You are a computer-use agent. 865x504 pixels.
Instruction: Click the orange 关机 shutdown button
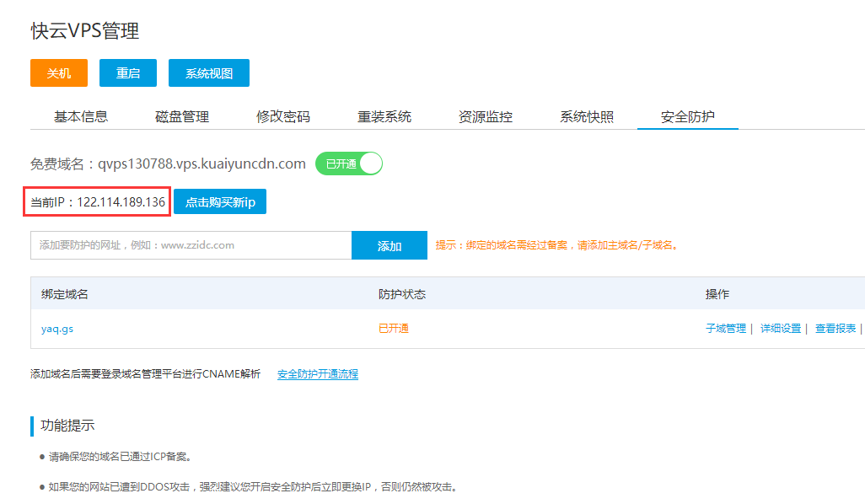click(59, 73)
